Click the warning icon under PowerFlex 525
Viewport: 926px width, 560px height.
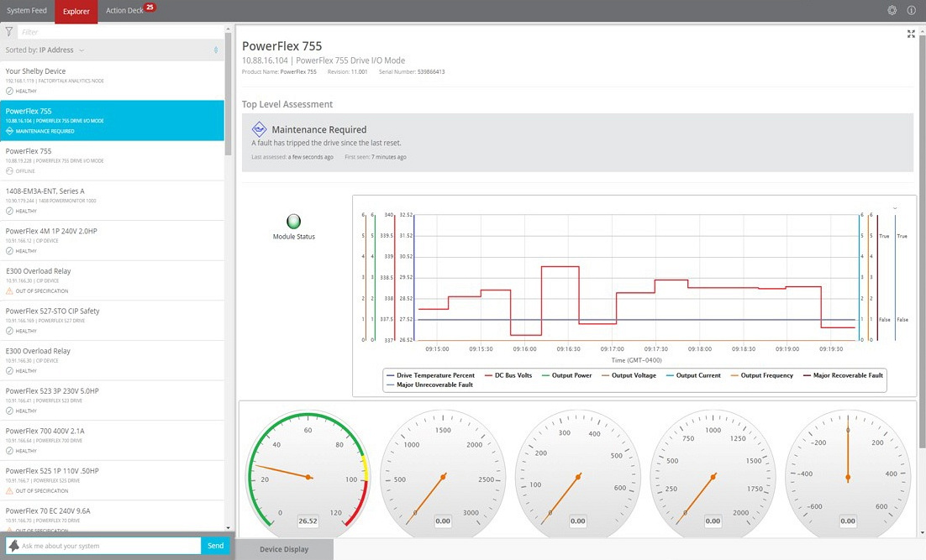(9, 491)
